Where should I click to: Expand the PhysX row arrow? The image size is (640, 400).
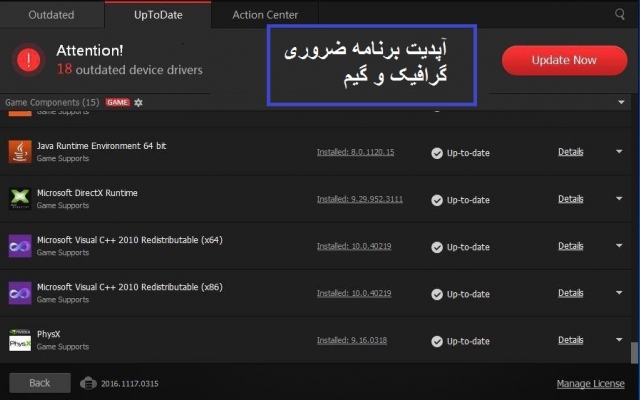[619, 340]
